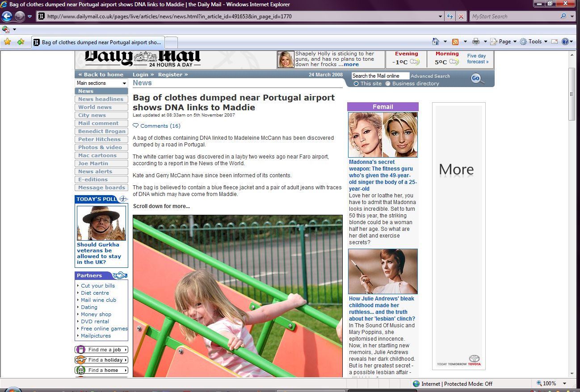Click the RSS feeds icon
580x392 pixels.
pos(455,42)
